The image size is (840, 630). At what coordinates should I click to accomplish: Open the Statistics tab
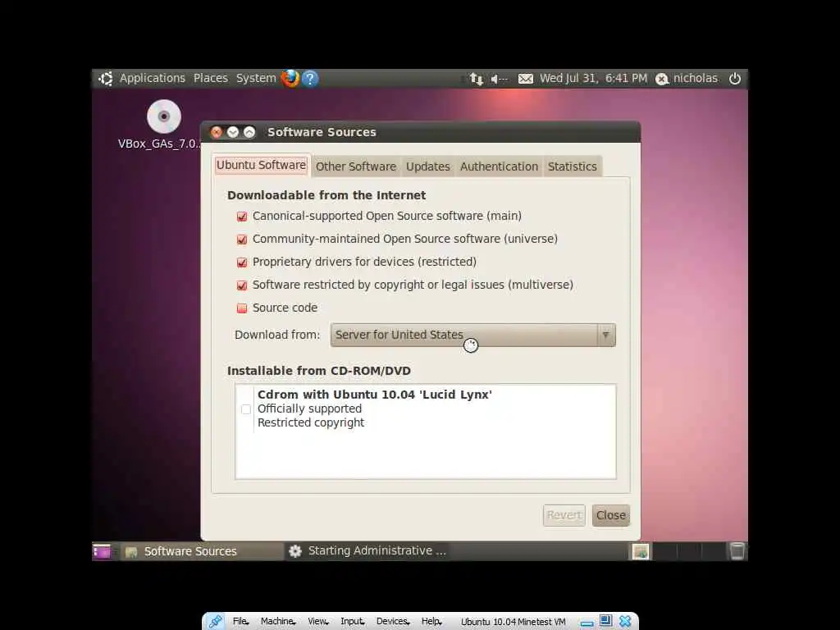(572, 167)
